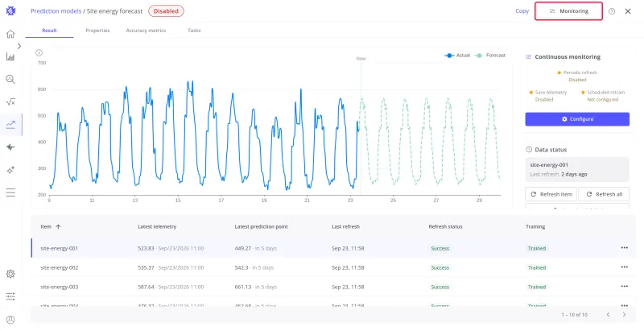Open the options menu for site-energy-003
The width and height of the screenshot is (644, 331).
pos(625,286)
